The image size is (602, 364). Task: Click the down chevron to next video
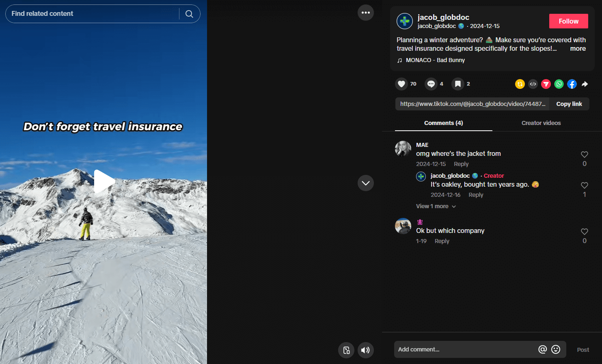365,183
